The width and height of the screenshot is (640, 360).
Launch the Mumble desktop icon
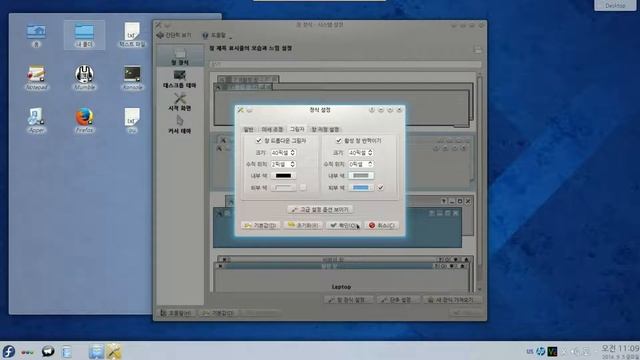point(84,78)
